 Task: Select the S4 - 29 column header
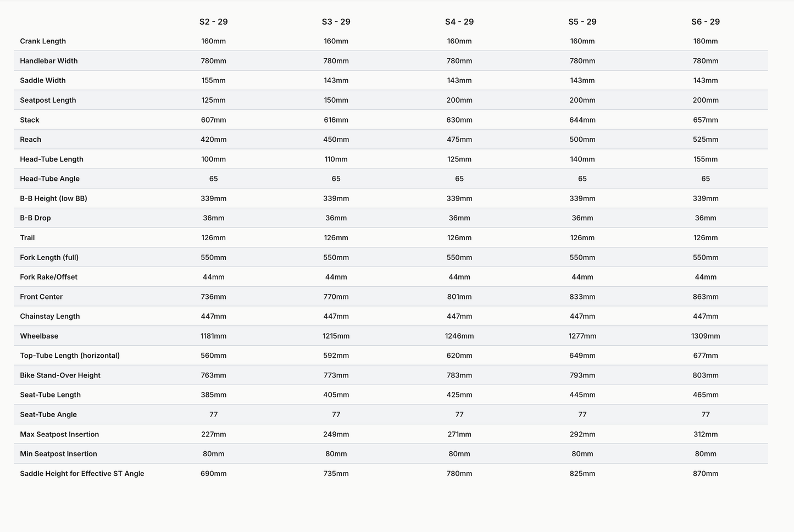(459, 22)
